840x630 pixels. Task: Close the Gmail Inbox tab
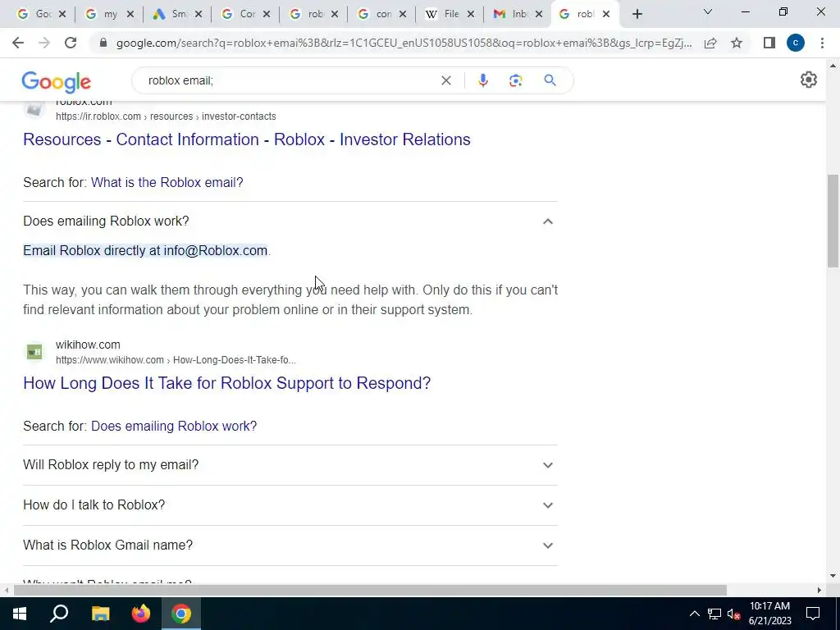point(539,15)
